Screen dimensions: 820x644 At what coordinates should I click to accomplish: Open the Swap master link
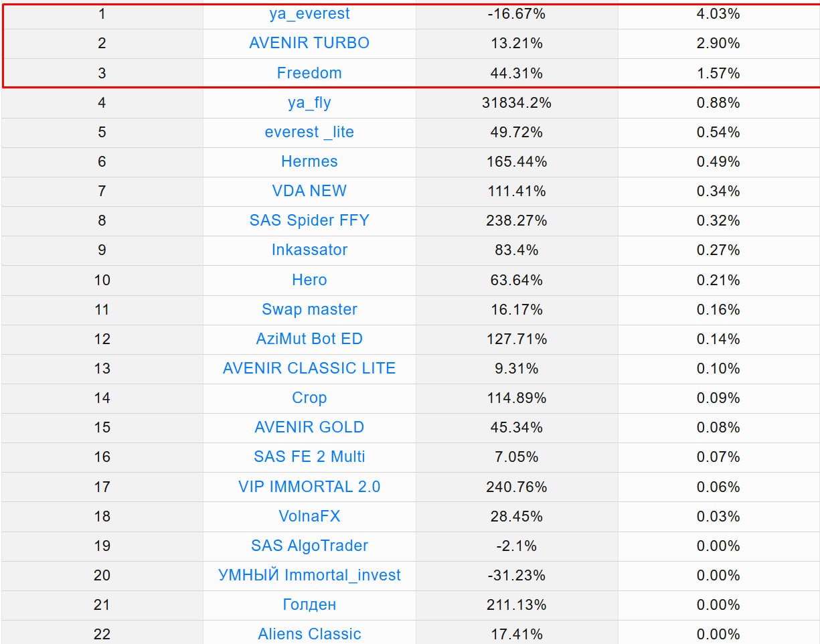(x=309, y=309)
